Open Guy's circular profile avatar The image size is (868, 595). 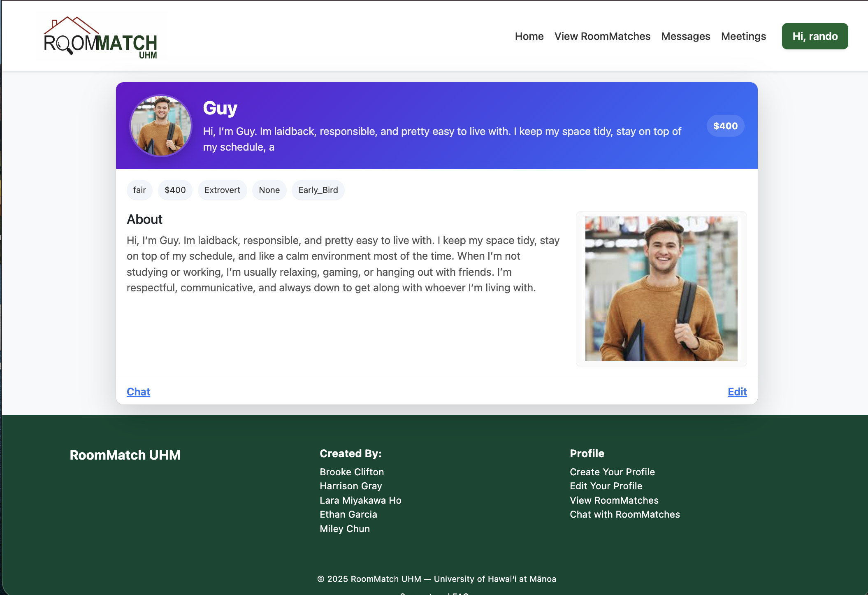click(160, 126)
